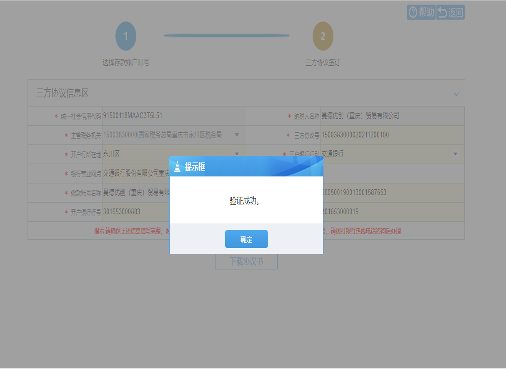This screenshot has width=506, height=369.
Task: Select step 2 circle in progress indicator
Action: coord(323,36)
